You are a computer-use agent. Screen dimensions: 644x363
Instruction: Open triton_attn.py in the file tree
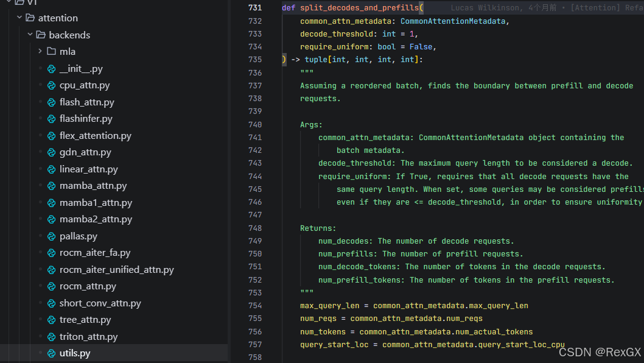(89, 337)
